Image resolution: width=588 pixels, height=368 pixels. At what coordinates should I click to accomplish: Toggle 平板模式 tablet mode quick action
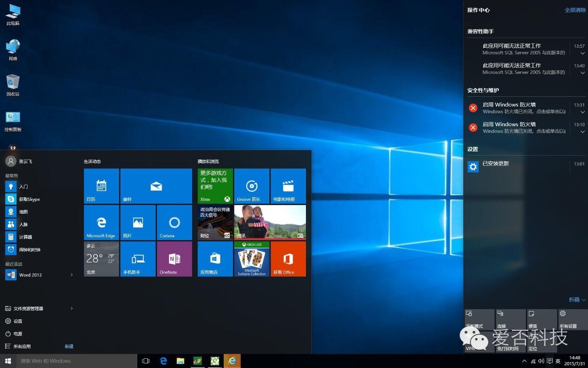coord(479,319)
